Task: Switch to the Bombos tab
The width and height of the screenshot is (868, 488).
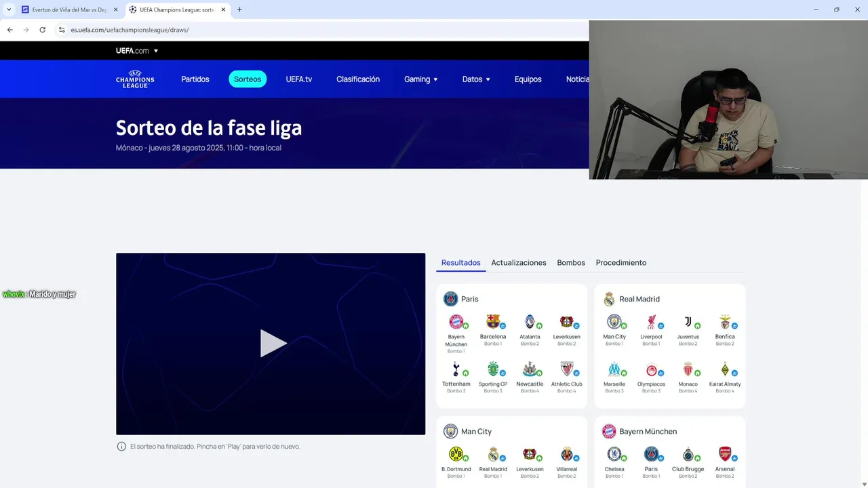Action: click(x=571, y=263)
